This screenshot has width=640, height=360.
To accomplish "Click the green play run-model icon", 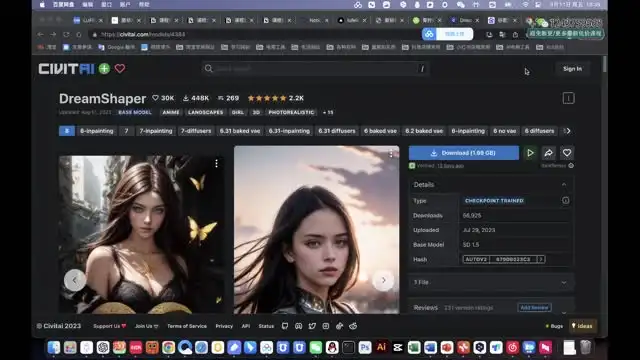I will (530, 153).
